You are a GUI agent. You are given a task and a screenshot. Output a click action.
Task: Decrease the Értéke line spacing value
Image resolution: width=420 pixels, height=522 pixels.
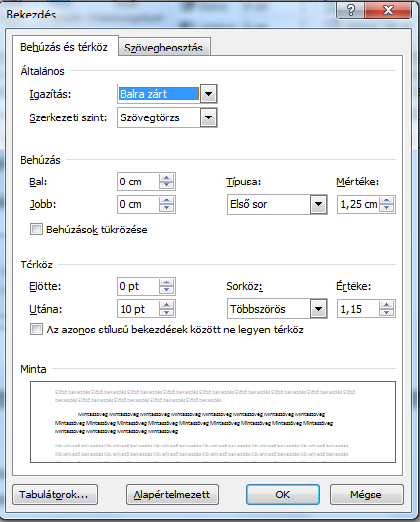[387, 313]
